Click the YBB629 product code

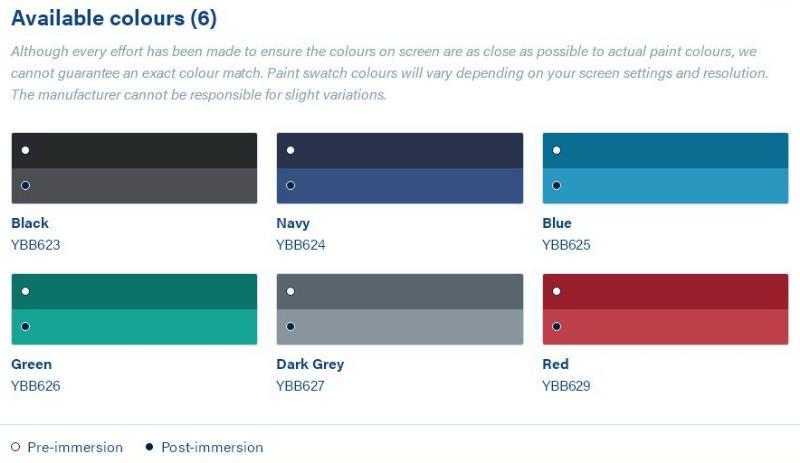pyautogui.click(x=566, y=386)
